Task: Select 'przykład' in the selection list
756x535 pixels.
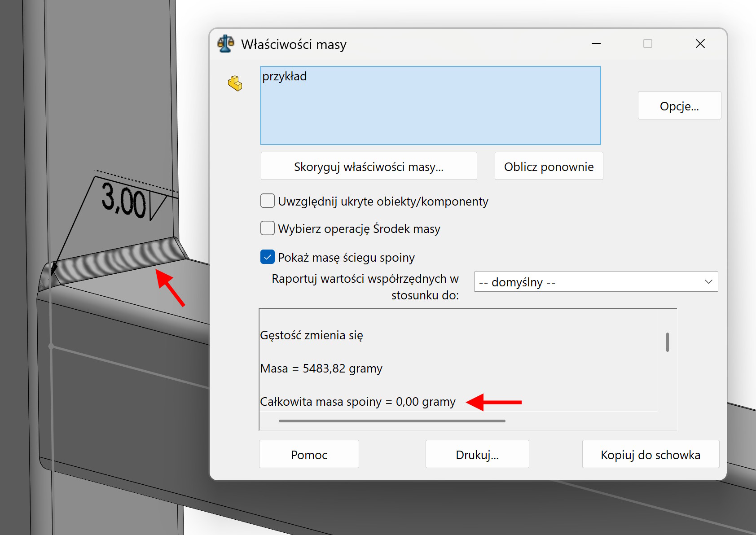Action: click(285, 77)
